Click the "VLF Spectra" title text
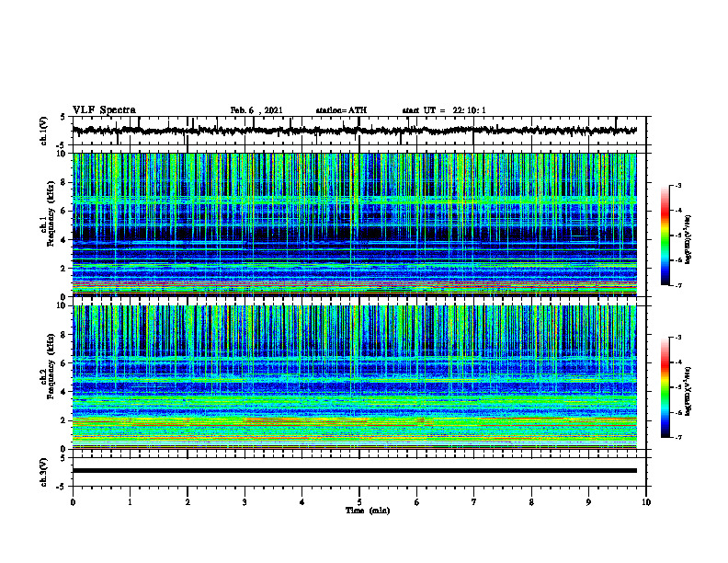This screenshot has width=728, height=563. tap(104, 110)
